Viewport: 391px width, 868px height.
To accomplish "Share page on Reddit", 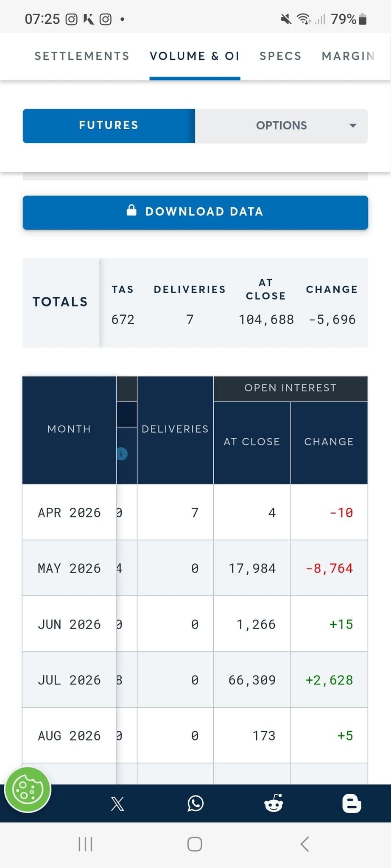I will 274,804.
